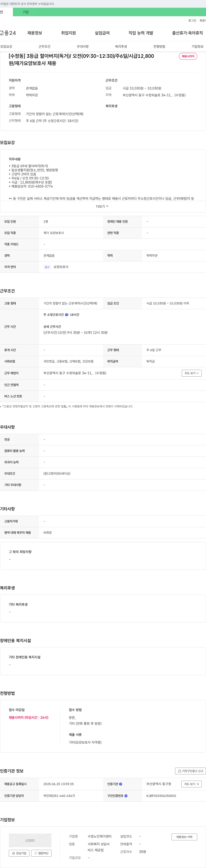Click the 채용시까지 badge
The height and width of the screenshot is (868, 206).
pos(188,56)
